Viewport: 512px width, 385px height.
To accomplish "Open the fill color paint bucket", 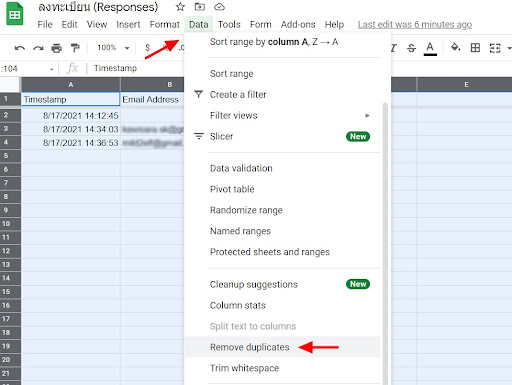I will 455,47.
